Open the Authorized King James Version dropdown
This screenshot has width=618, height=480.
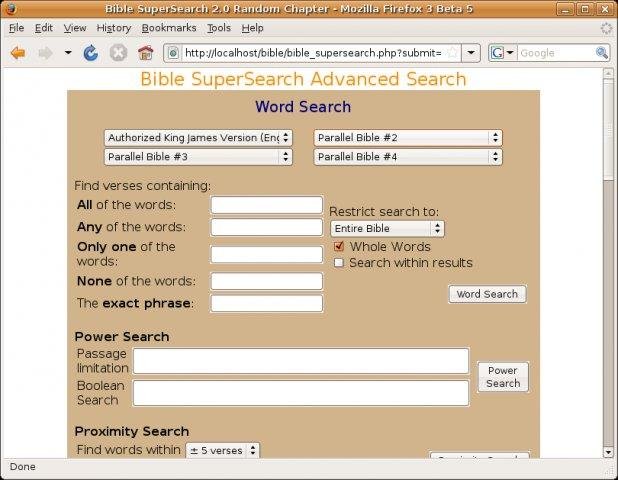198,138
